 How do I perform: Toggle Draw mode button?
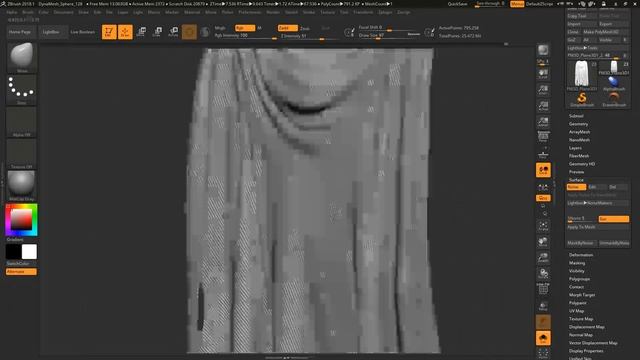point(125,31)
